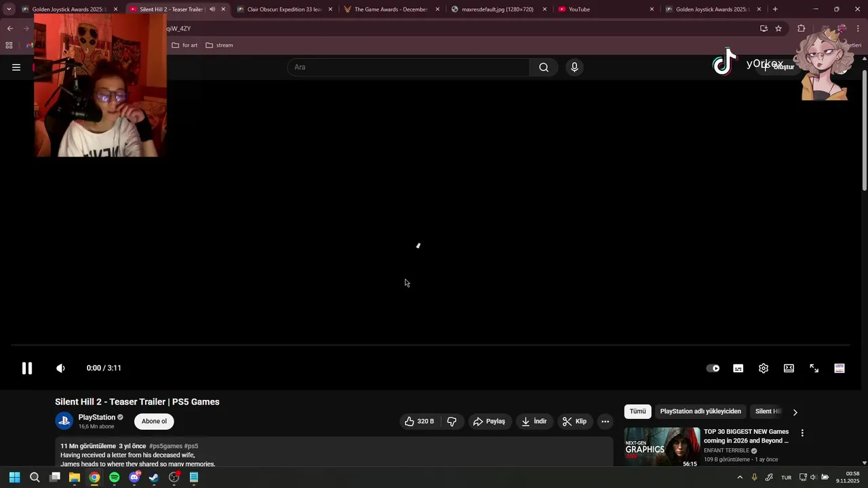Open the 'stream' bookmark folder
This screenshot has width=868, height=488.
(219, 45)
